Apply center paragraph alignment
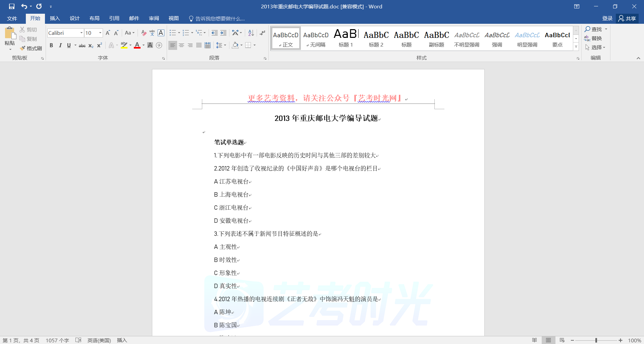Viewport: 644px width, 344px height. [x=181, y=45]
